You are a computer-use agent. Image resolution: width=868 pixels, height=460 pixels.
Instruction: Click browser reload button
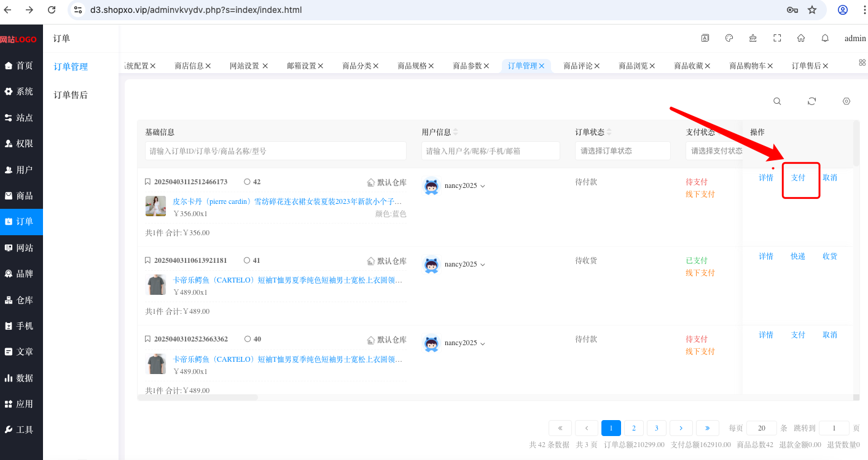pos(52,10)
